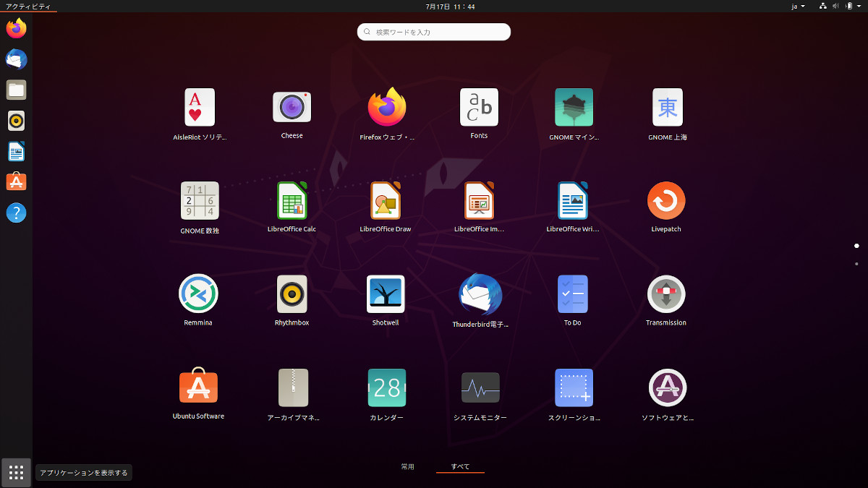
Task: Open the Fonts viewer app
Action: pyautogui.click(x=479, y=107)
